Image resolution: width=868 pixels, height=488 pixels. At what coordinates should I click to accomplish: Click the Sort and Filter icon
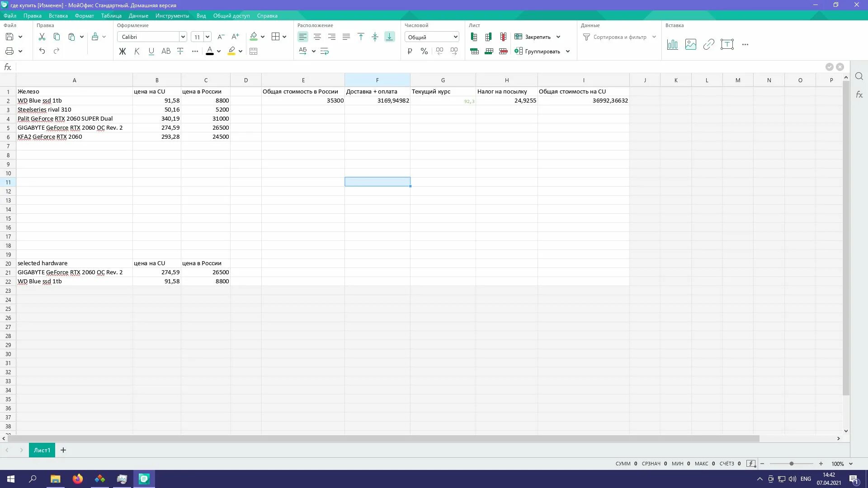587,36
